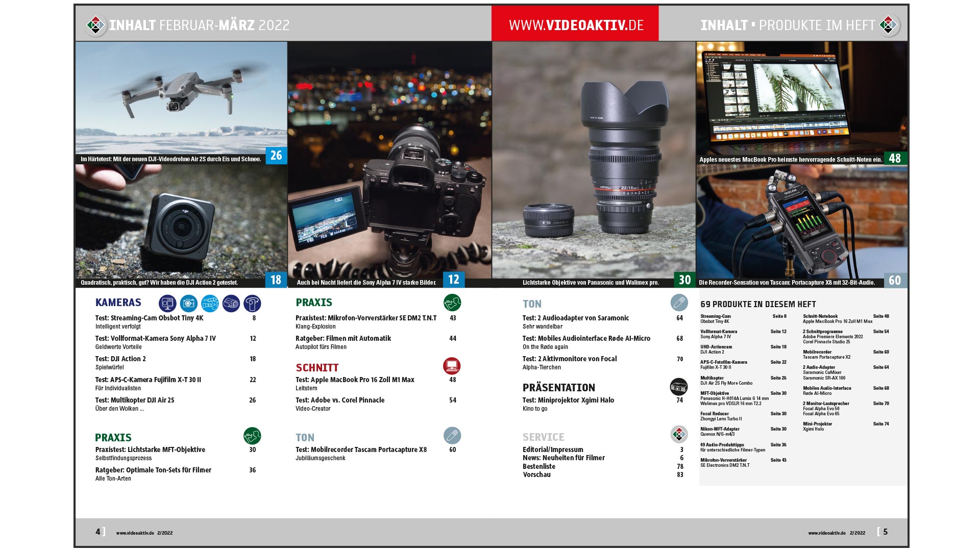The image size is (980, 551).
Task: Open 'Test: Miniprojektor Xgimi Halo' entry
Action: click(568, 400)
